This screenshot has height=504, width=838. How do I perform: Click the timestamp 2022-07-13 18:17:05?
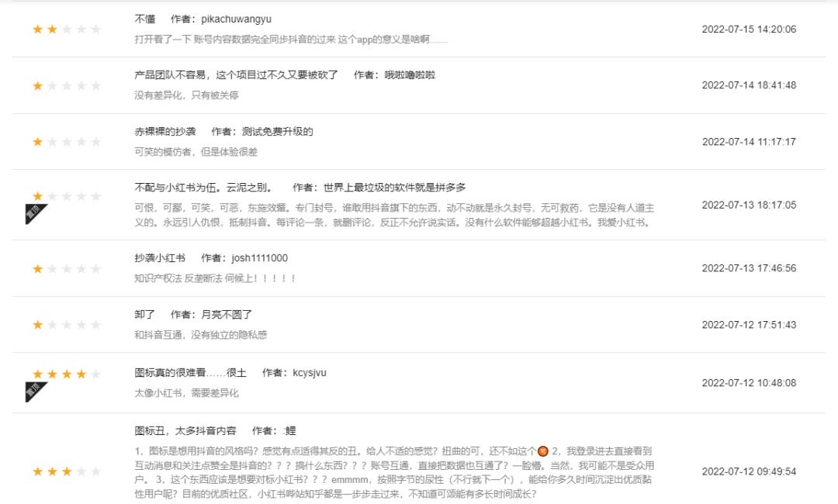[x=749, y=205]
